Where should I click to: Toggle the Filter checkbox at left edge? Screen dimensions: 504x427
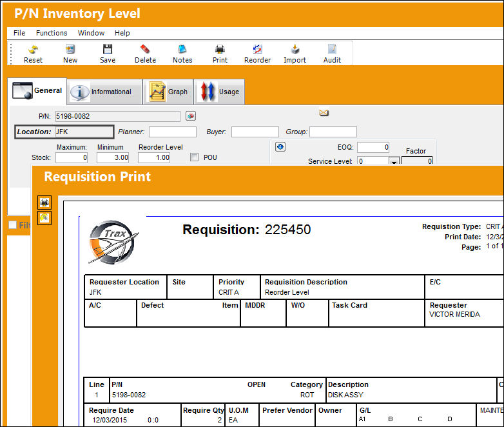pyautogui.click(x=12, y=224)
